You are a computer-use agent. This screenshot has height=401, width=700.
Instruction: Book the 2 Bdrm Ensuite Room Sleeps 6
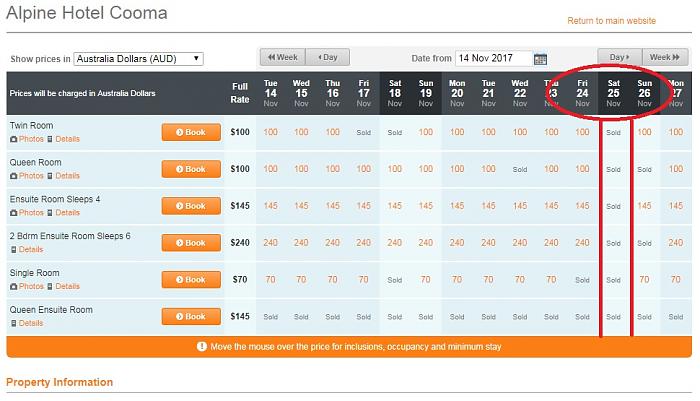[191, 243]
